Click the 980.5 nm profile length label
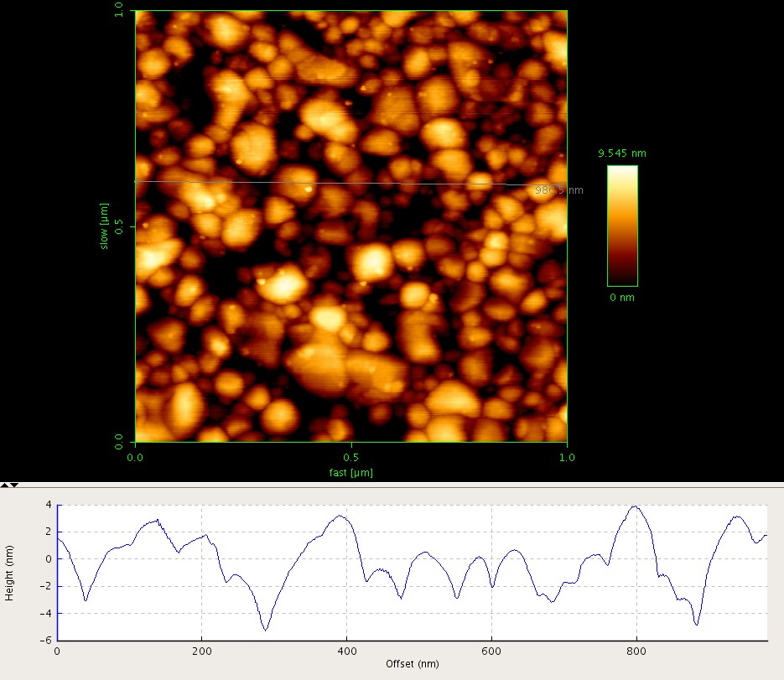Image resolution: width=784 pixels, height=680 pixels. pyautogui.click(x=559, y=190)
